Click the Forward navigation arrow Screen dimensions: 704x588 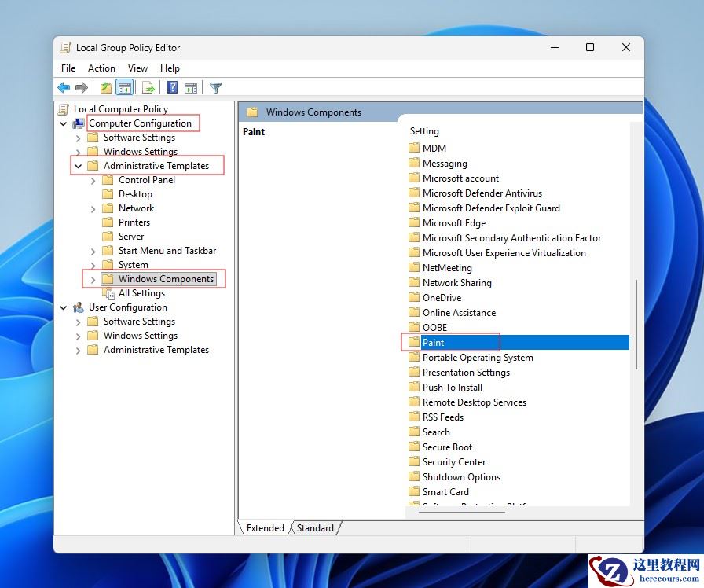tap(82, 87)
